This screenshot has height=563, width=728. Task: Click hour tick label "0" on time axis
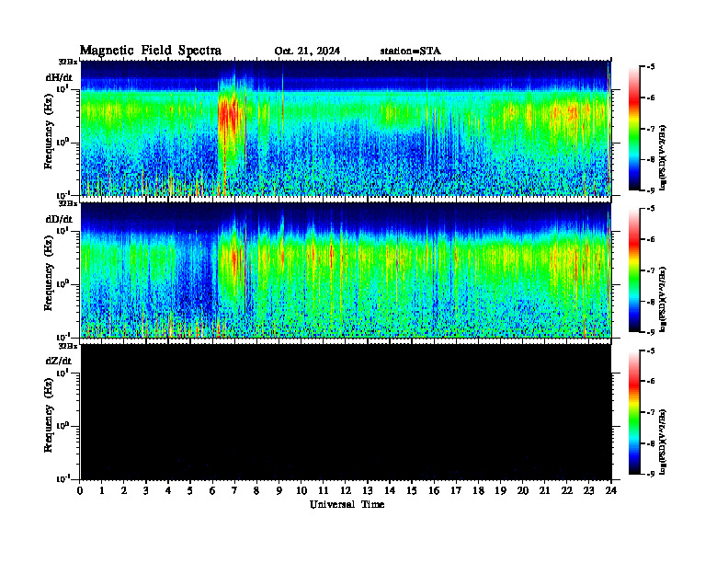pos(80,490)
